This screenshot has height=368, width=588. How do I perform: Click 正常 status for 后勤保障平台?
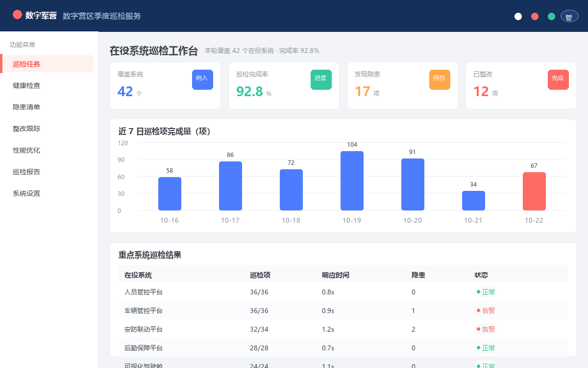[486, 348]
